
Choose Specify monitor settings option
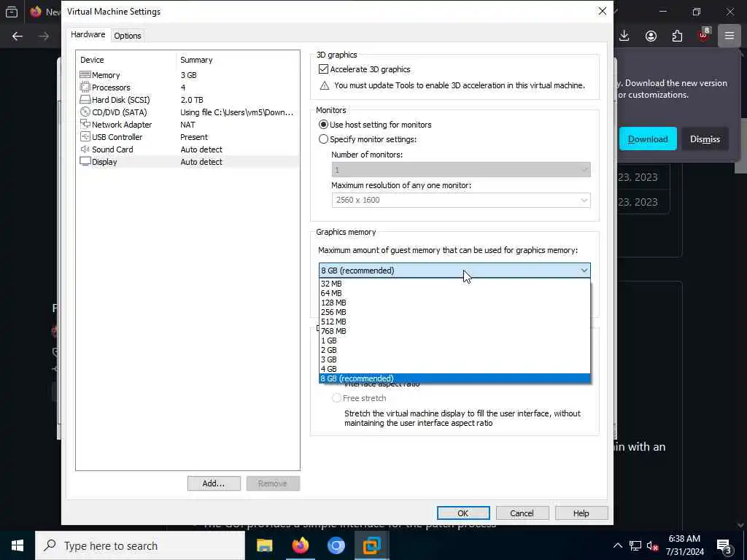pyautogui.click(x=323, y=139)
